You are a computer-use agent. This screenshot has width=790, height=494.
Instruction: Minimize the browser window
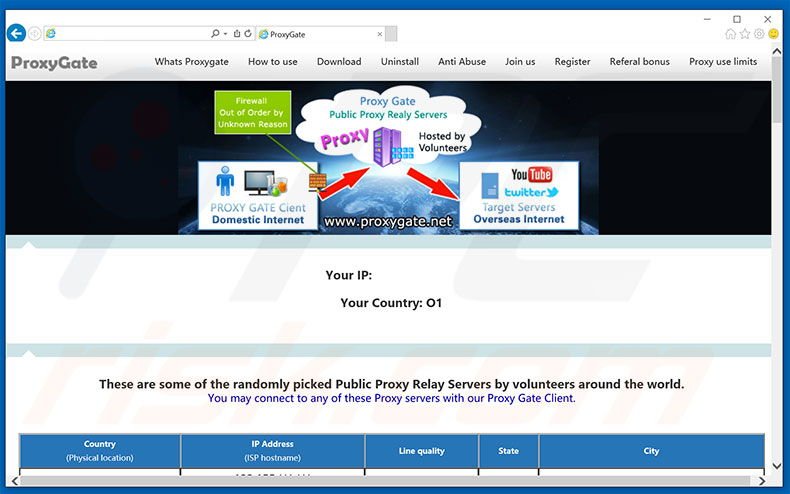707,19
